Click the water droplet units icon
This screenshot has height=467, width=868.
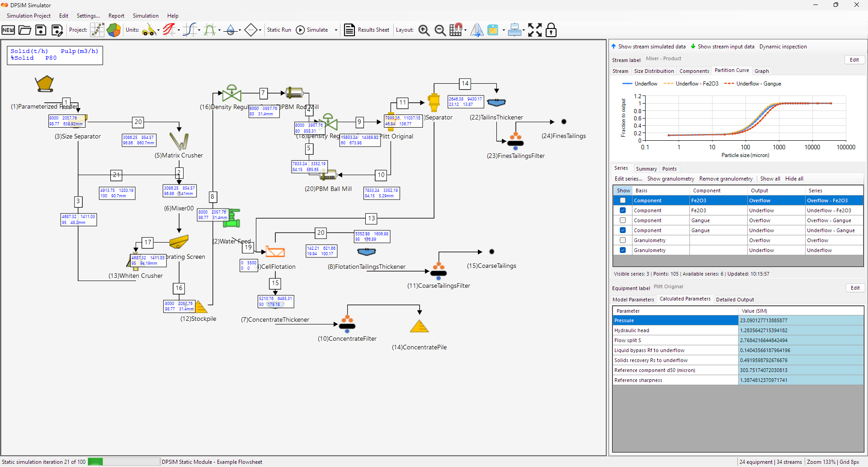231,30
